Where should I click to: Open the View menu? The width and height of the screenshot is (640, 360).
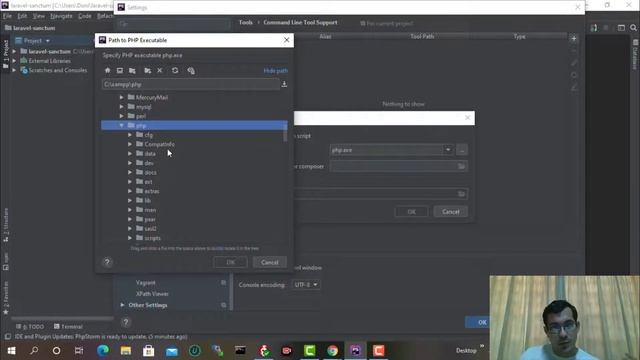(39, 16)
